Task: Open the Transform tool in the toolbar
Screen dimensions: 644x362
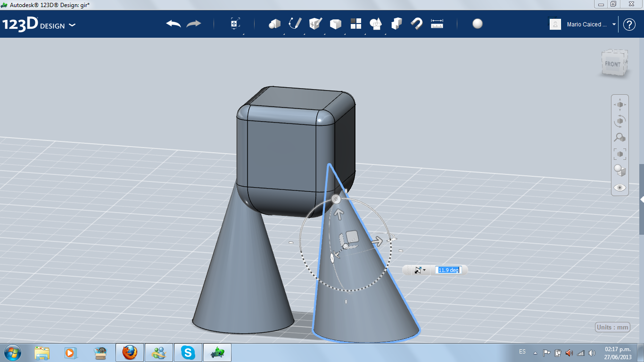Action: coord(235,24)
